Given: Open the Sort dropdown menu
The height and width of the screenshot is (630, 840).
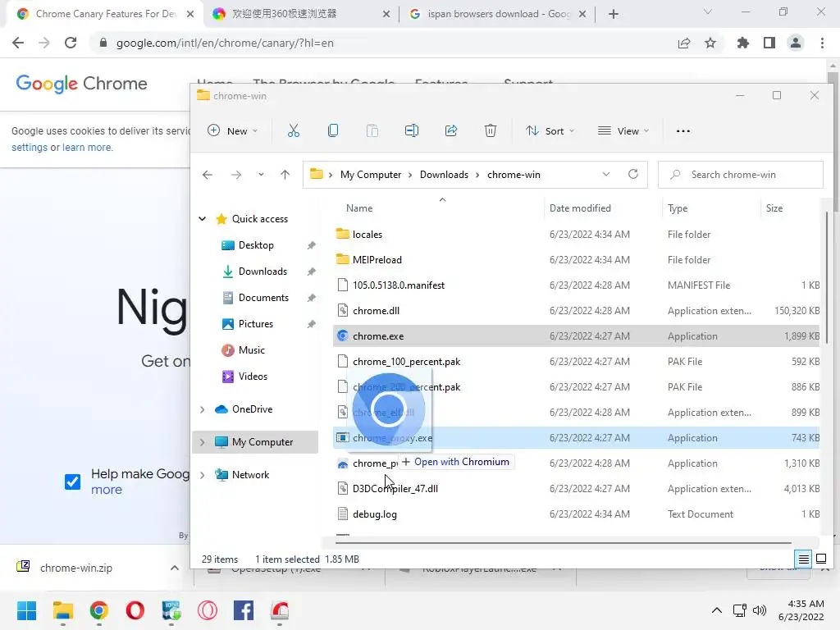Looking at the screenshot, I should coord(550,130).
